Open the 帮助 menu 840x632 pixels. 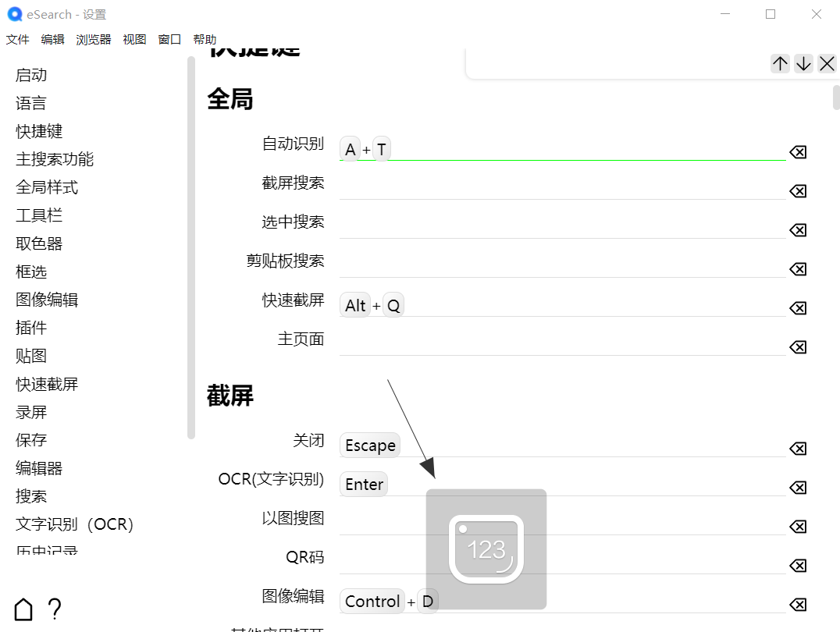pos(205,39)
